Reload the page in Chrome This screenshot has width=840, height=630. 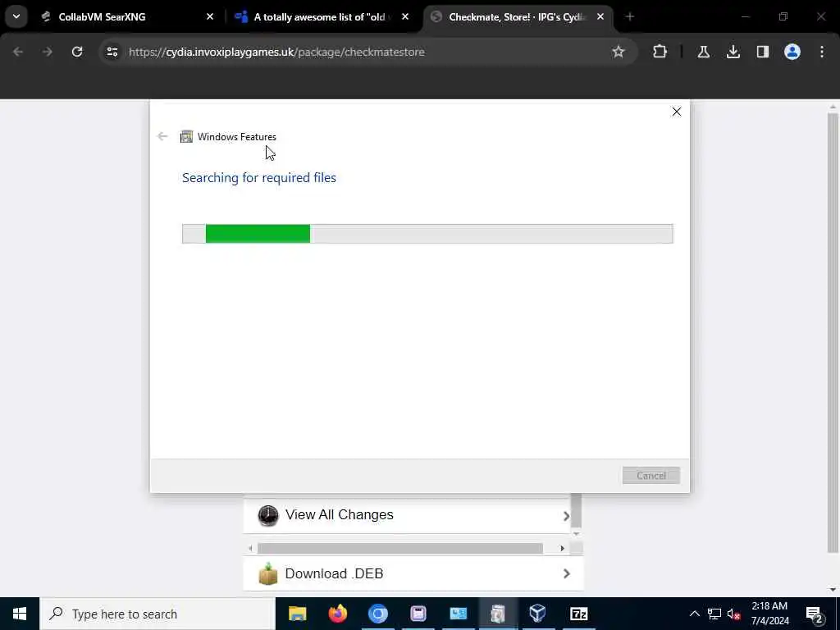77,52
